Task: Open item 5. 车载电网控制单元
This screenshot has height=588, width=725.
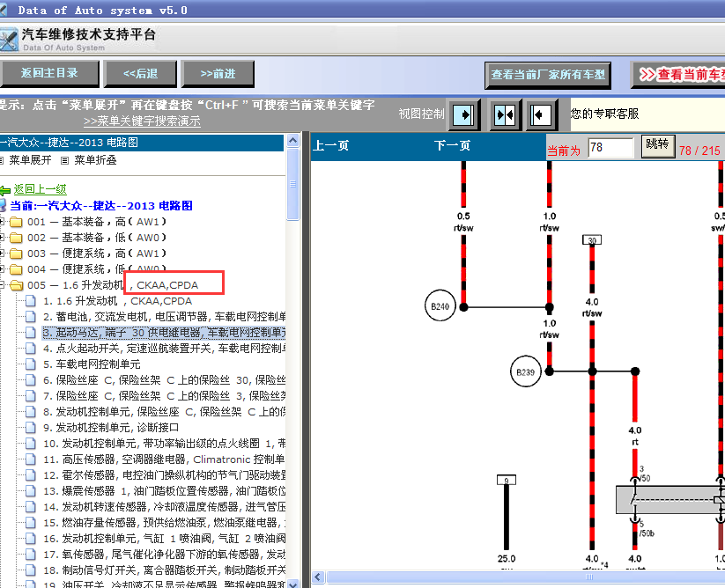Action: tap(92, 364)
